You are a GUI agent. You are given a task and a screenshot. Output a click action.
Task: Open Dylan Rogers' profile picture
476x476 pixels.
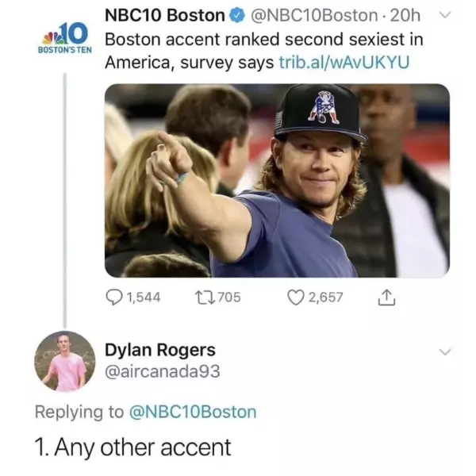65,361
